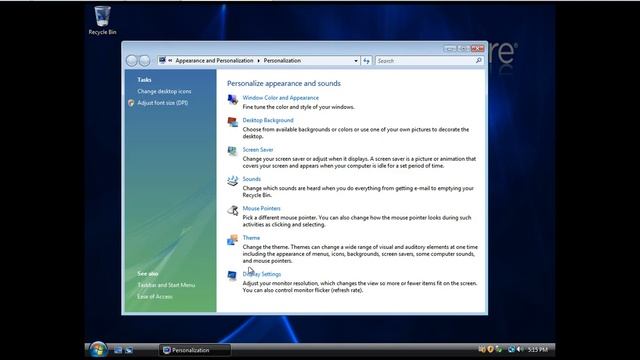Open Desktop Background link
The width and height of the screenshot is (640, 360).
click(268, 120)
